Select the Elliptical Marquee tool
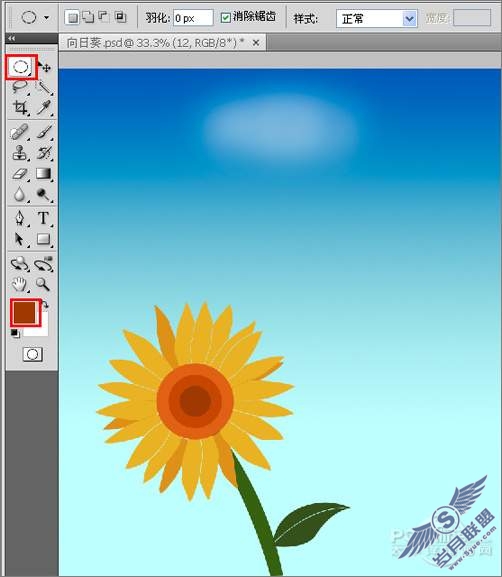The width and height of the screenshot is (502, 577). [x=21, y=67]
